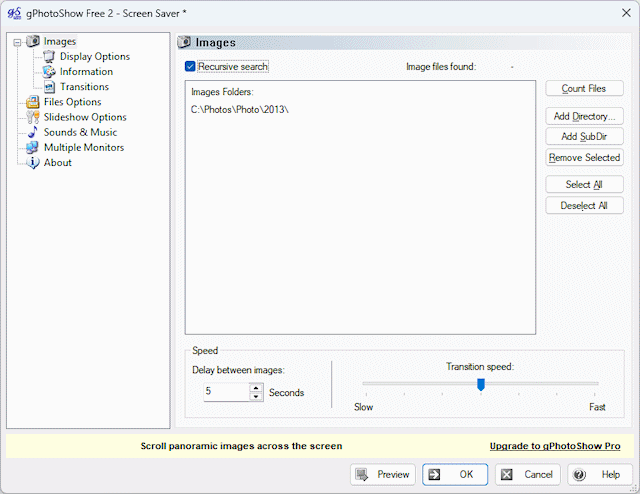Collapse the Images tree node
This screenshot has height=494, width=640.
tap(17, 42)
